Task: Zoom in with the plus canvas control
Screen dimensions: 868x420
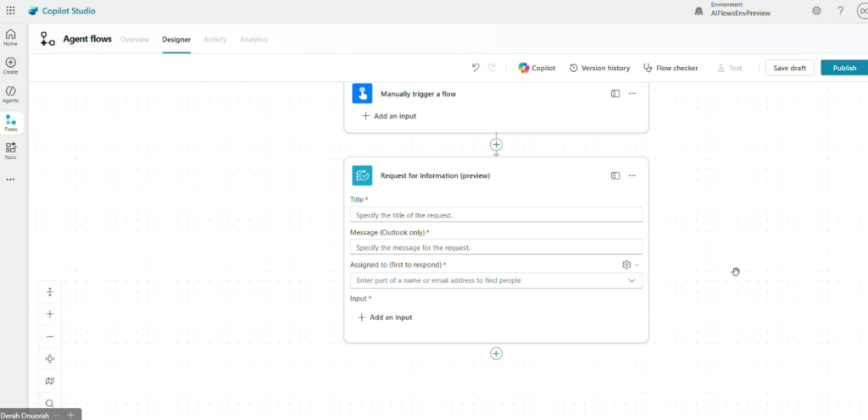Action: tap(50, 314)
